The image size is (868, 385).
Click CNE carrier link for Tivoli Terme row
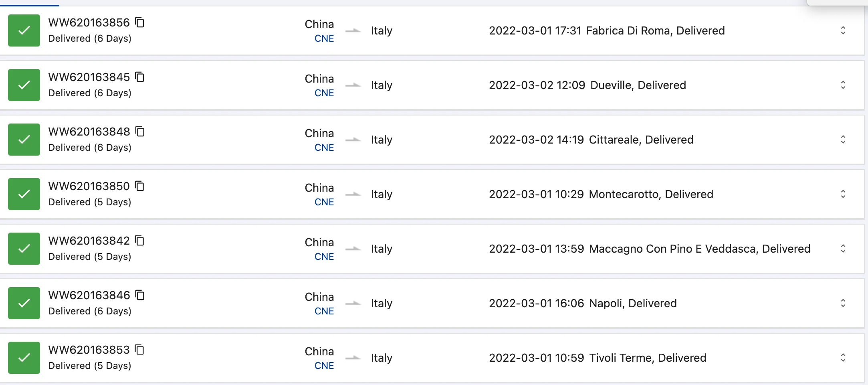click(x=324, y=366)
